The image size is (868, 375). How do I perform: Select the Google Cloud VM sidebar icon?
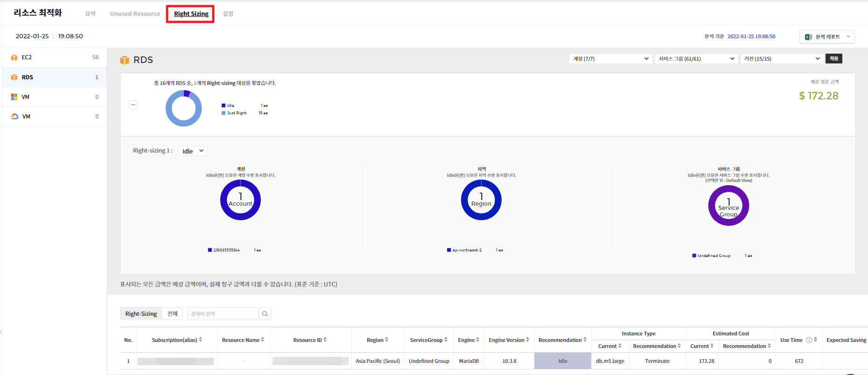point(14,117)
